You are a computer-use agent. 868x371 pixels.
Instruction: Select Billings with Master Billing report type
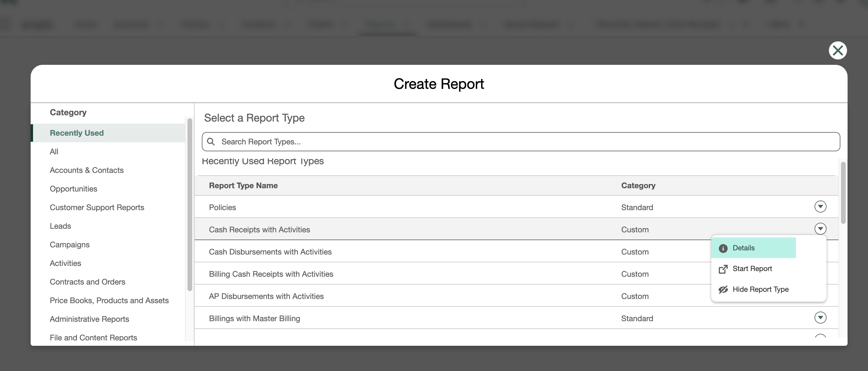click(x=254, y=318)
